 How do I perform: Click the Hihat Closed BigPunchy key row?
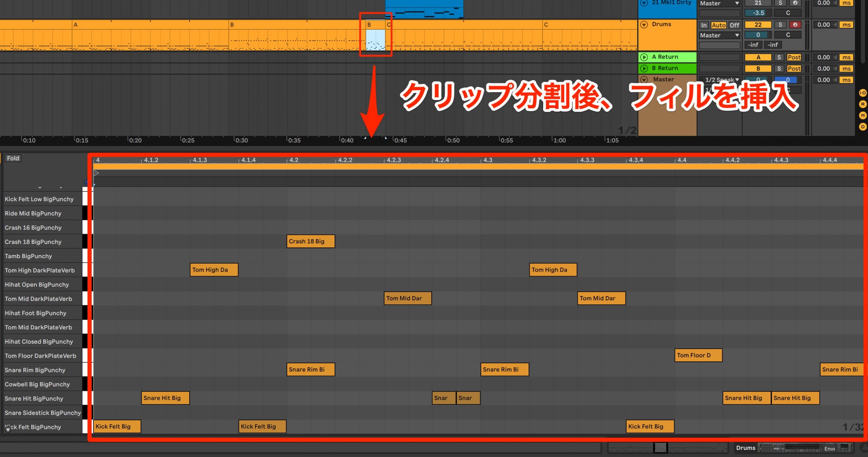43,342
